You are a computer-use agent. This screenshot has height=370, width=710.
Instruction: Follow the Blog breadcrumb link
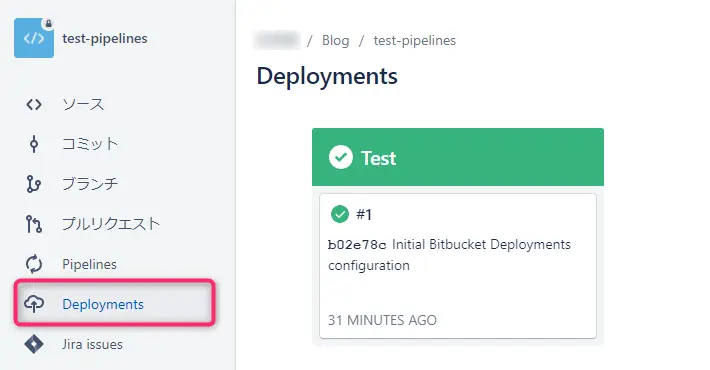[x=336, y=40]
